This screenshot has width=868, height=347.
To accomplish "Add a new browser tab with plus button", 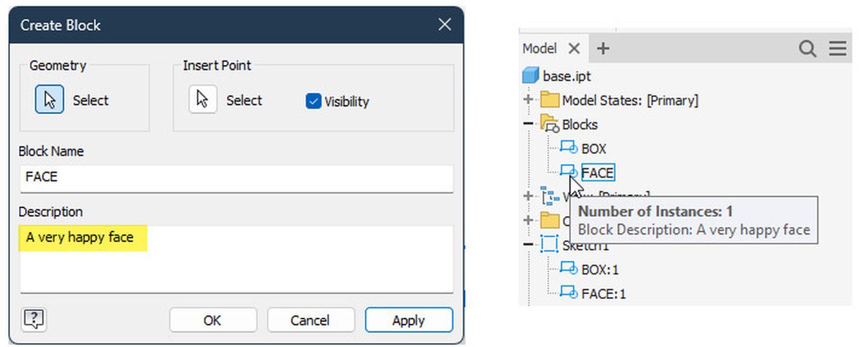I will (602, 49).
